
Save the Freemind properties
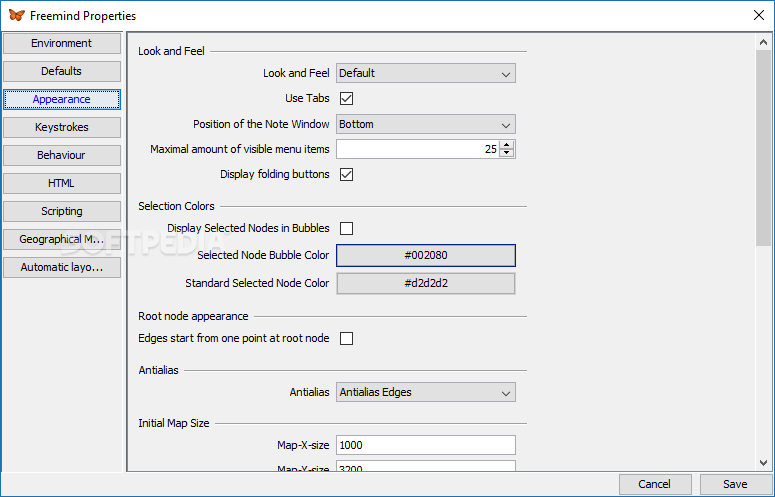coord(735,484)
